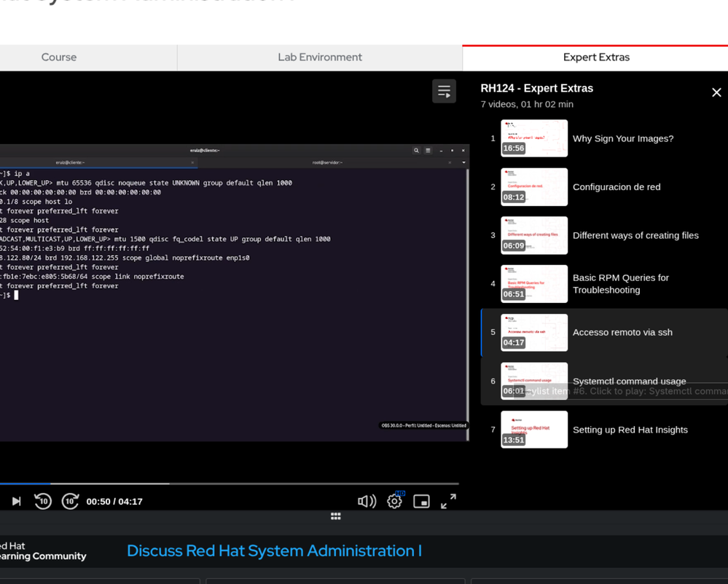The image size is (728, 584).
Task: Close the Expert Extras playlist panel
Action: click(x=716, y=92)
